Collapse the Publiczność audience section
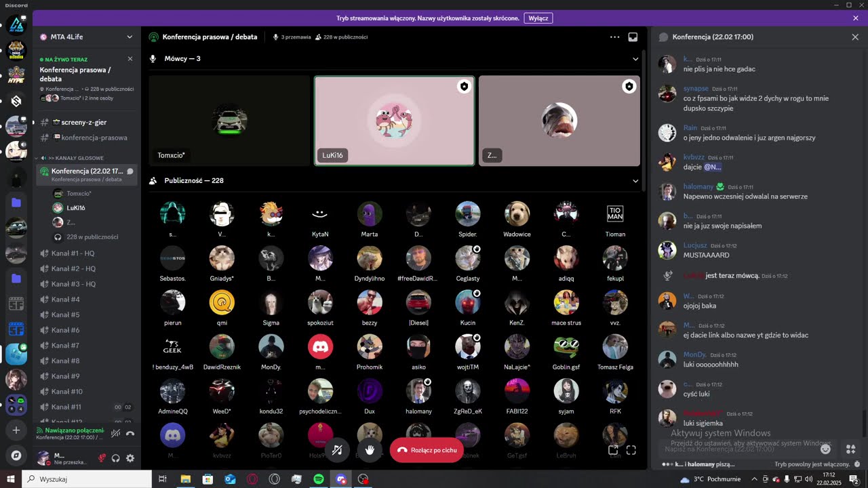The width and height of the screenshot is (868, 488). point(635,181)
